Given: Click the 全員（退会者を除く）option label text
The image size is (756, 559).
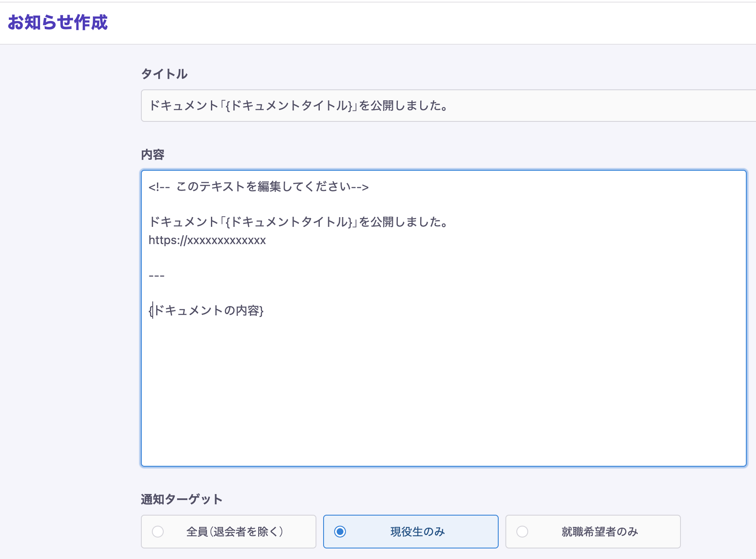Looking at the screenshot, I should 235,532.
